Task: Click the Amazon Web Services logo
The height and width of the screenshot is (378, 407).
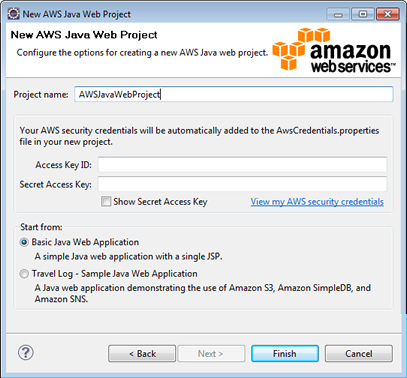Action: tap(334, 50)
